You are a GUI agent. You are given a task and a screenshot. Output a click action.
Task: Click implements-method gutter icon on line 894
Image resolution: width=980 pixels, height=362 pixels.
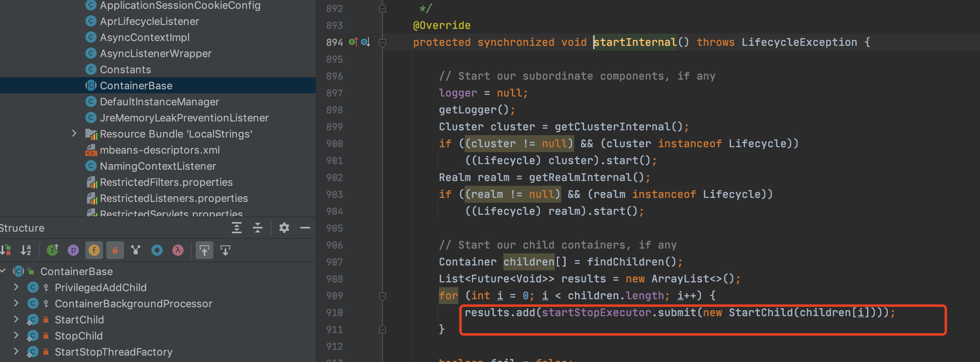(x=353, y=42)
